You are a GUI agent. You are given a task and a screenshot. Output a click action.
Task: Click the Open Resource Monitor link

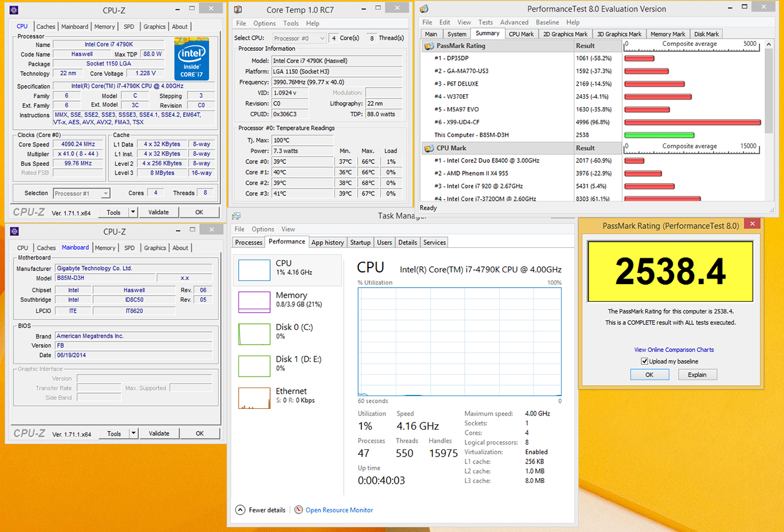click(339, 510)
